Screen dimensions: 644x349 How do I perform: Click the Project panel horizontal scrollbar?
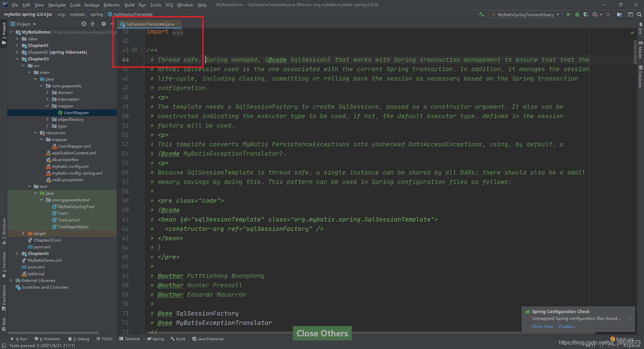pos(54,333)
